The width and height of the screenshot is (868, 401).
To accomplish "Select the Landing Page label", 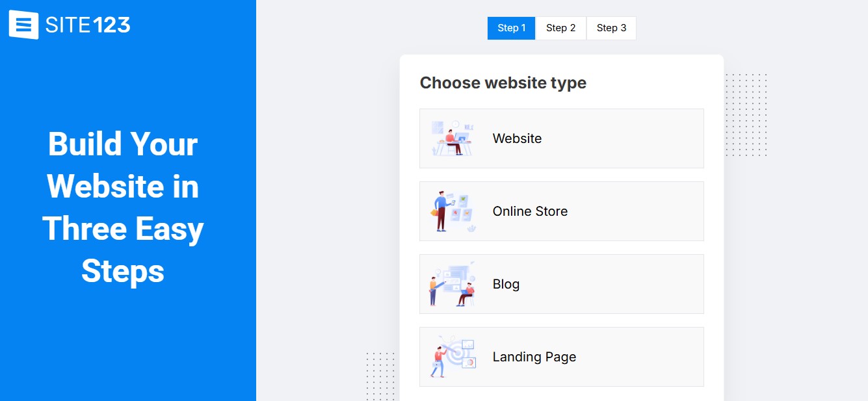I will (534, 357).
